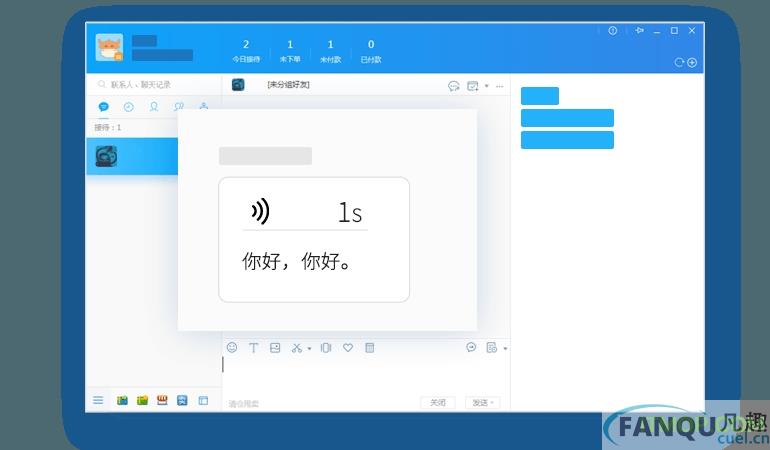Select the highlighted contact in the list
Image resolution: width=770 pixels, height=450 pixels.
[132, 156]
